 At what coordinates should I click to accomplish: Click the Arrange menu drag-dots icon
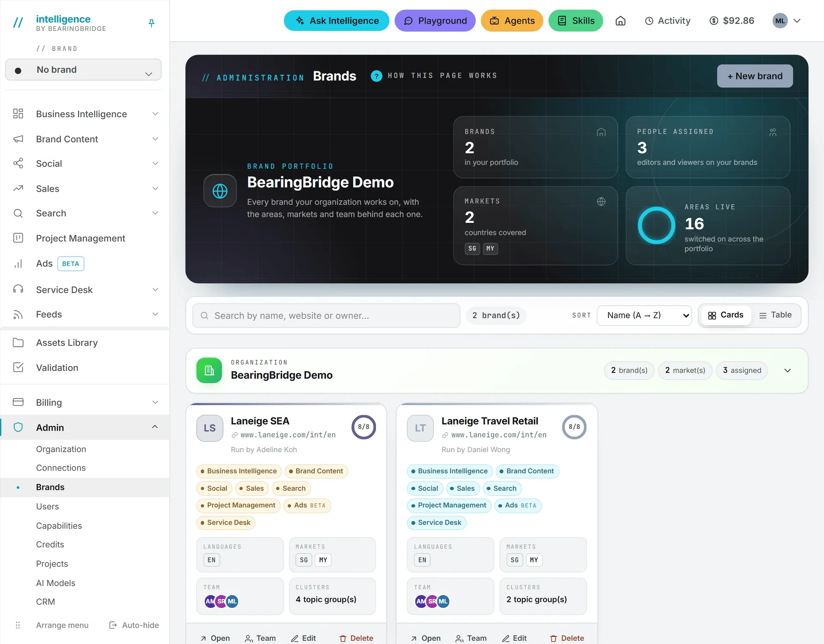[18, 625]
